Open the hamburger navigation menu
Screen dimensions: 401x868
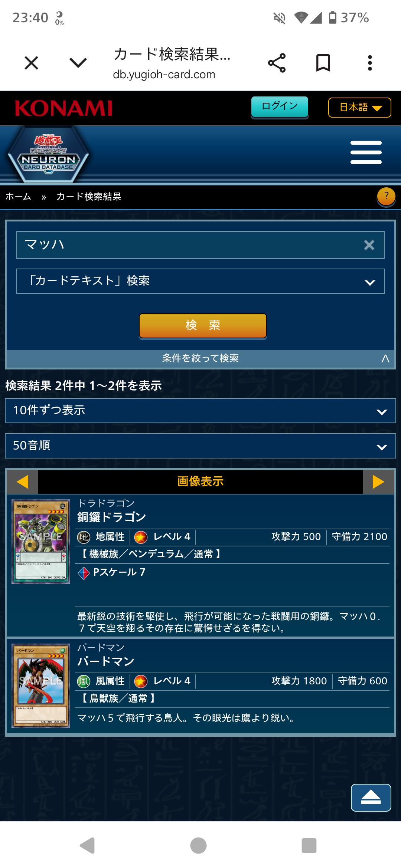pyautogui.click(x=366, y=152)
